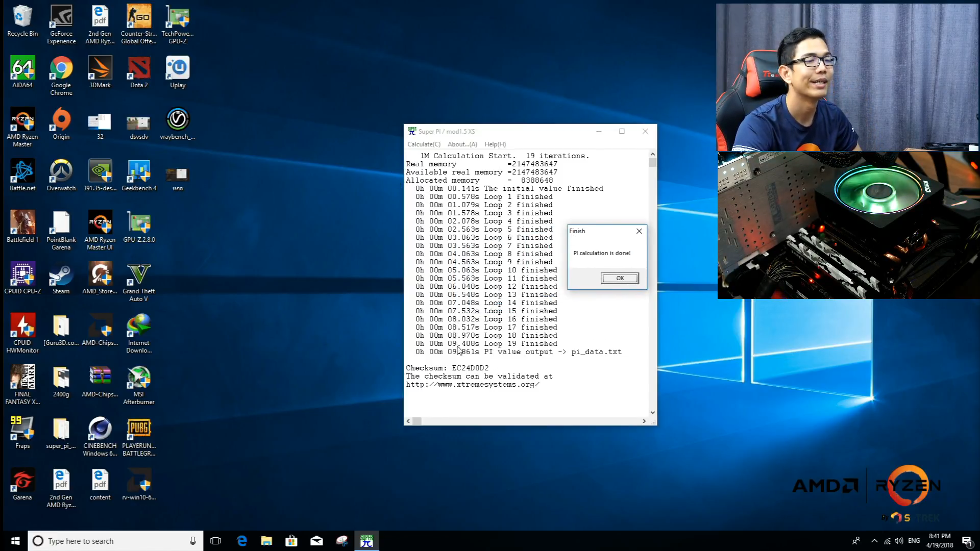Open Task View from the taskbar
Viewport: 980px width, 551px height.
point(215,541)
